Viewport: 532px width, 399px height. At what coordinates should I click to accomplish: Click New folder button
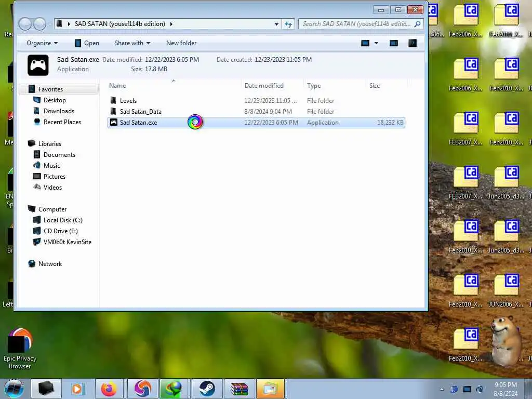click(x=181, y=43)
